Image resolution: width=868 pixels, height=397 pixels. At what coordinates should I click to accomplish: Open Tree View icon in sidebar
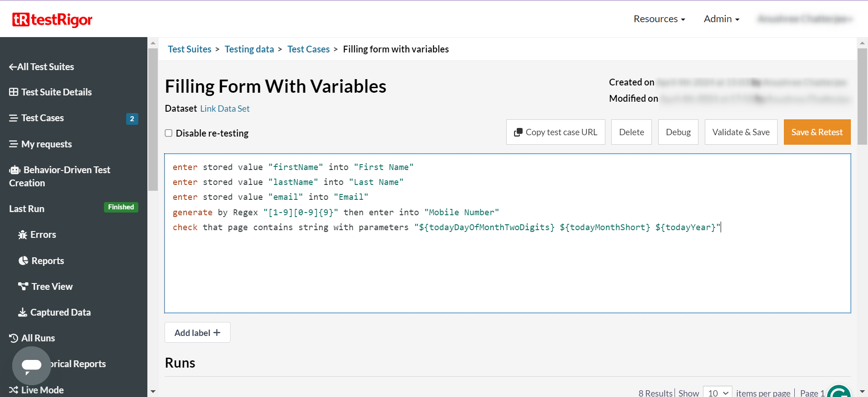coord(23,286)
